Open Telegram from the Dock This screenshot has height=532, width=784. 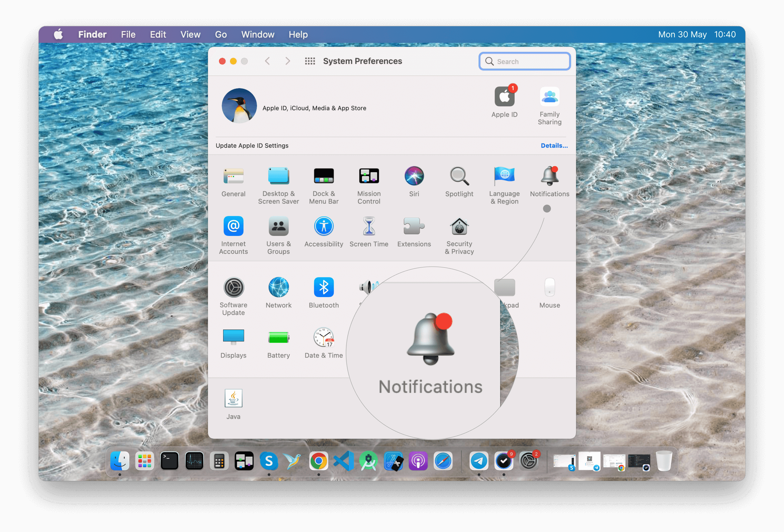tap(479, 461)
